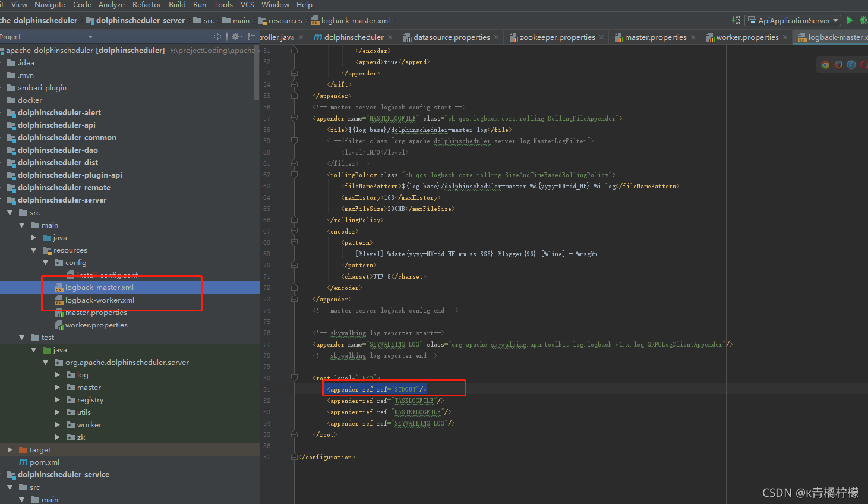Click the green Run button
The height and width of the screenshot is (504, 868).
tap(850, 20)
